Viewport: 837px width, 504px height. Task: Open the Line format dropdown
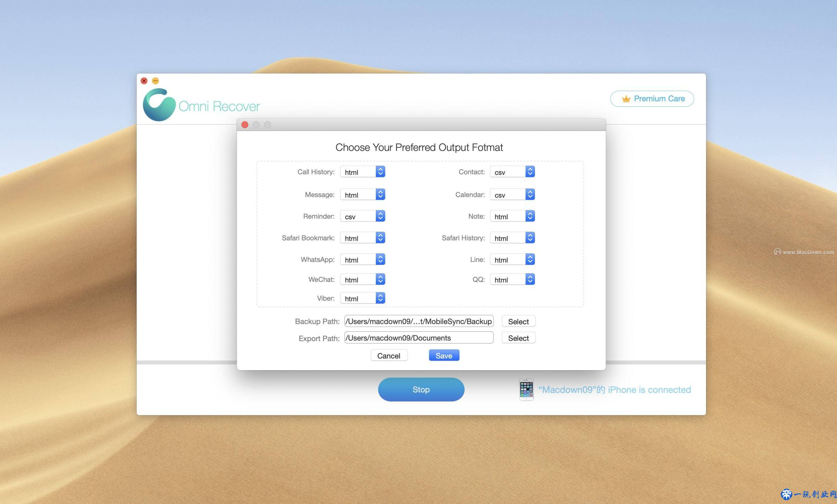tap(512, 260)
